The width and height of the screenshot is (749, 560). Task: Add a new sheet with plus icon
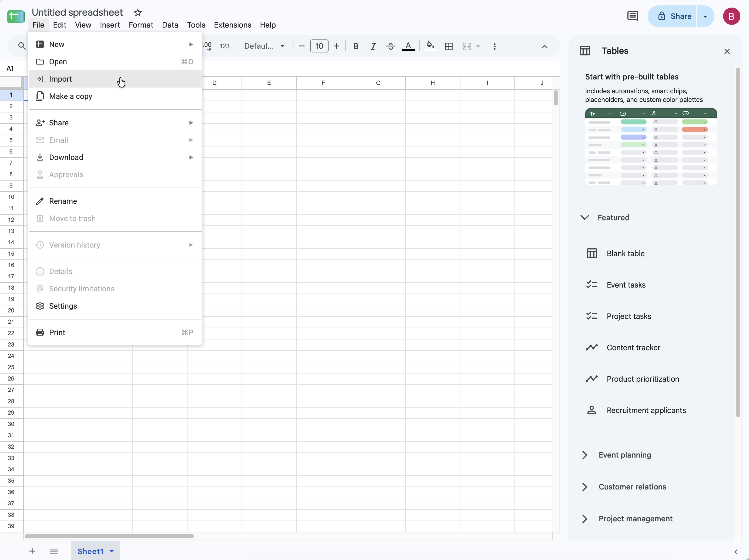32,551
